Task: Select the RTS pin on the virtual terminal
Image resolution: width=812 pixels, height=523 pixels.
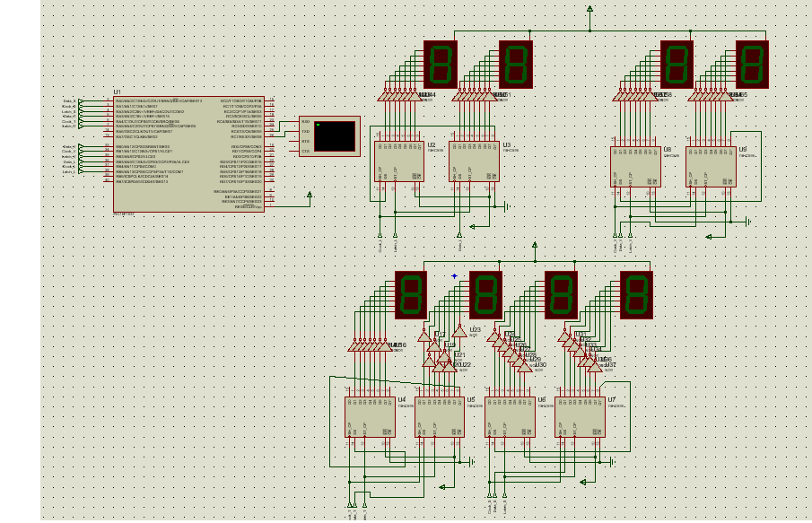Action: coord(306,142)
